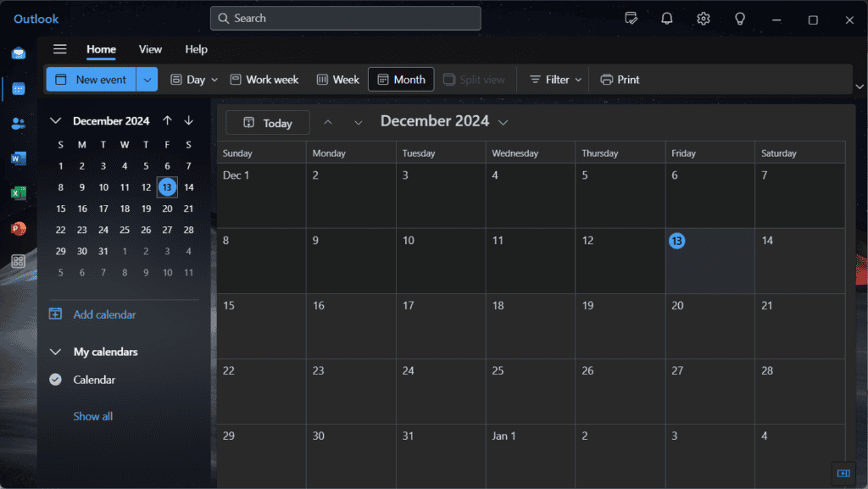This screenshot has width=868, height=489.
Task: Launch PowerPoint from the sidebar
Action: (19, 228)
